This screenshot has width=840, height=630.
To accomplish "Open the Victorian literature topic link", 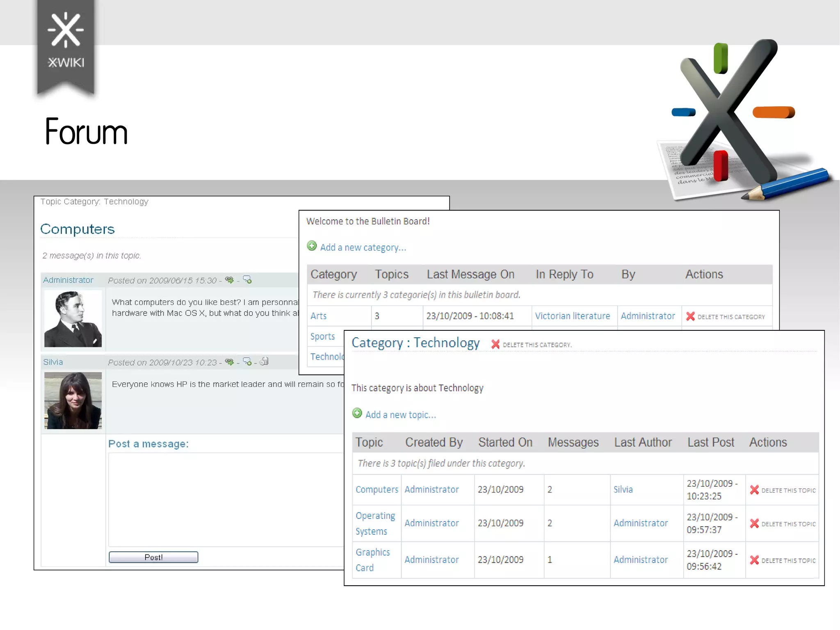I will click(572, 316).
